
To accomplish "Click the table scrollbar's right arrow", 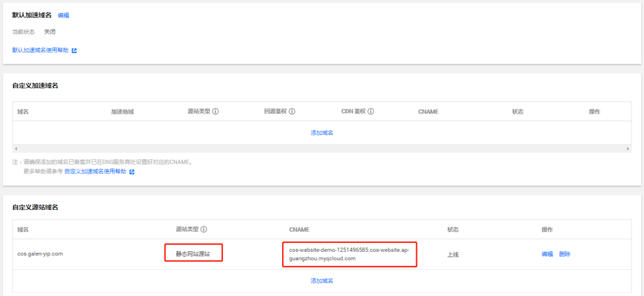I will [628, 148].
